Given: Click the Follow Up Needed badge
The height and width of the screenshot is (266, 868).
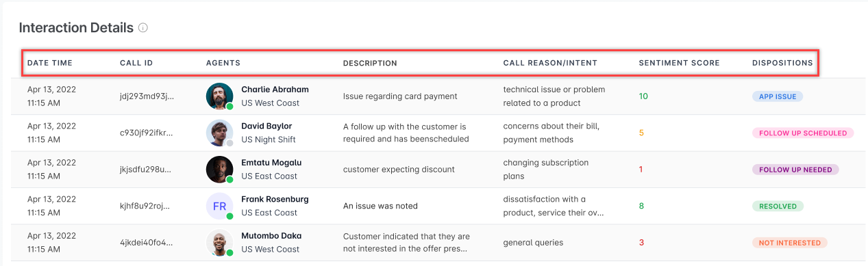Looking at the screenshot, I should (795, 170).
